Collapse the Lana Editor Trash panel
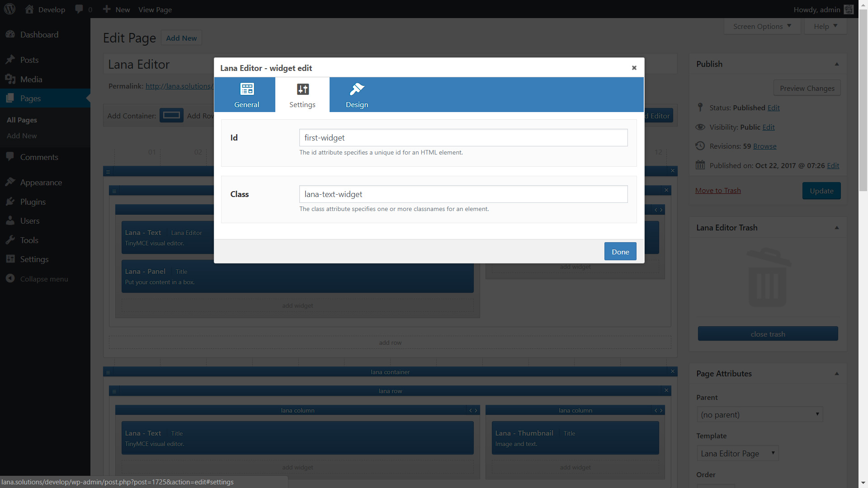 coord(836,228)
